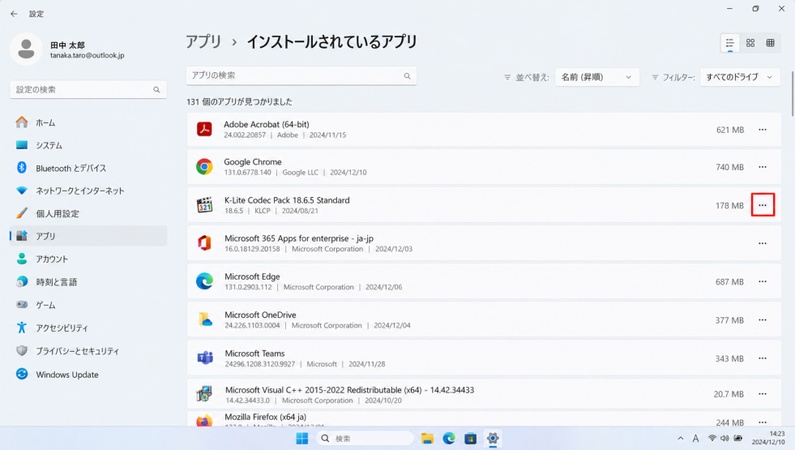Open the フィルター drive dropdown
Image resolution: width=795 pixels, height=450 pixels.
pyautogui.click(x=740, y=77)
